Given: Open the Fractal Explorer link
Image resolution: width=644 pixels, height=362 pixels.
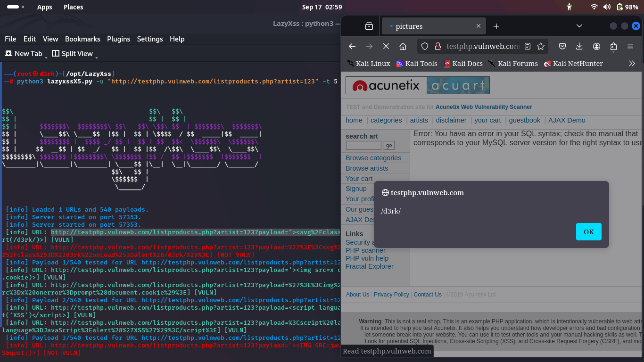Looking at the screenshot, I should [x=369, y=266].
